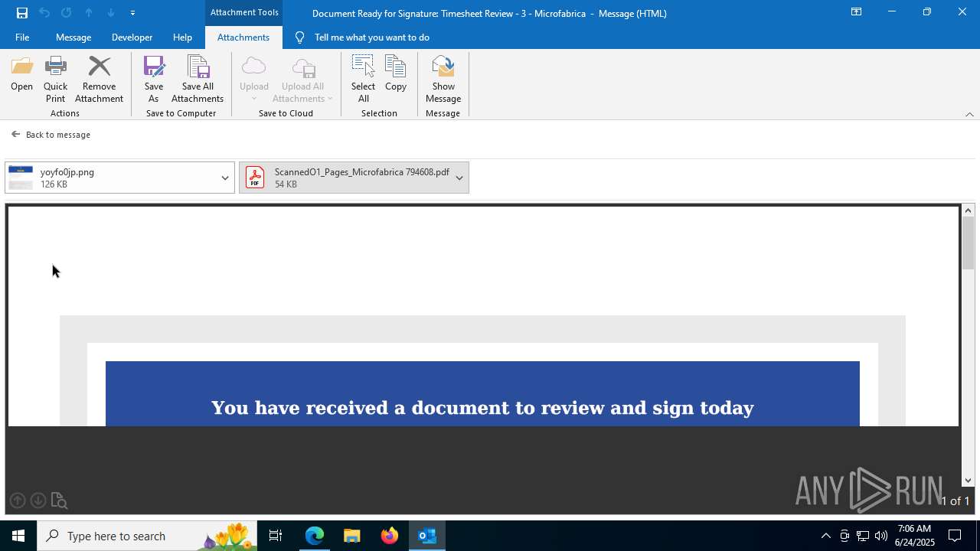Go back to message
Screen dimensions: 980x551
51,135
